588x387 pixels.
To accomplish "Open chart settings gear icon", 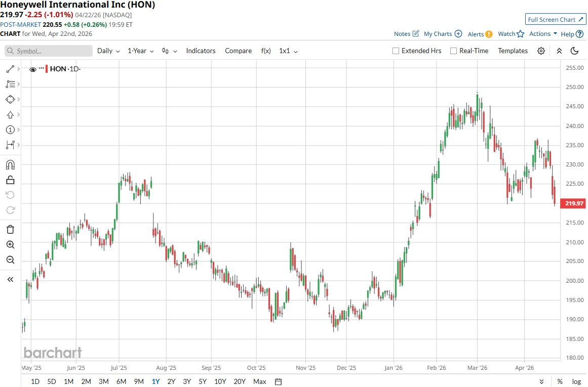I will click(x=541, y=51).
